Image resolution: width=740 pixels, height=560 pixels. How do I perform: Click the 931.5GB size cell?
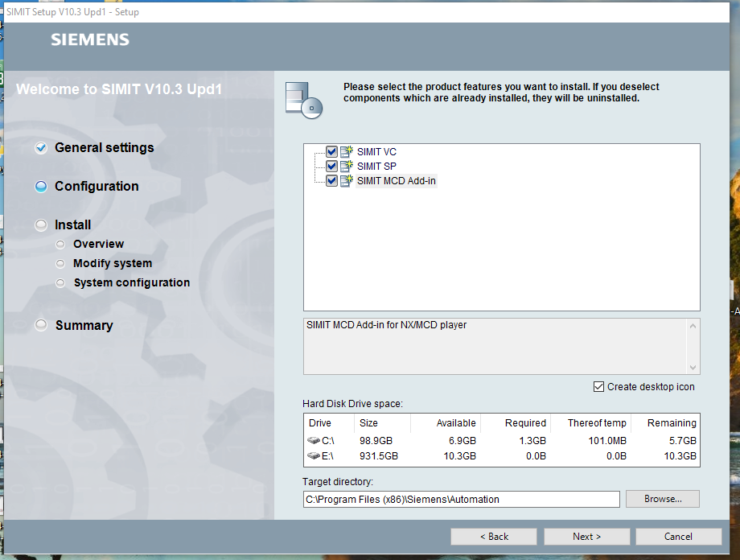(x=379, y=455)
